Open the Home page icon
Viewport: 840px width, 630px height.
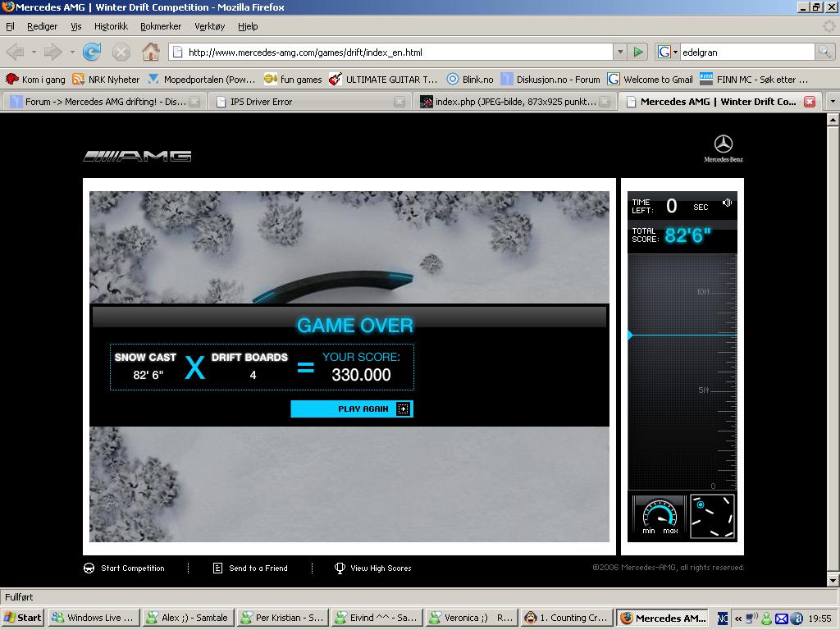click(x=151, y=52)
